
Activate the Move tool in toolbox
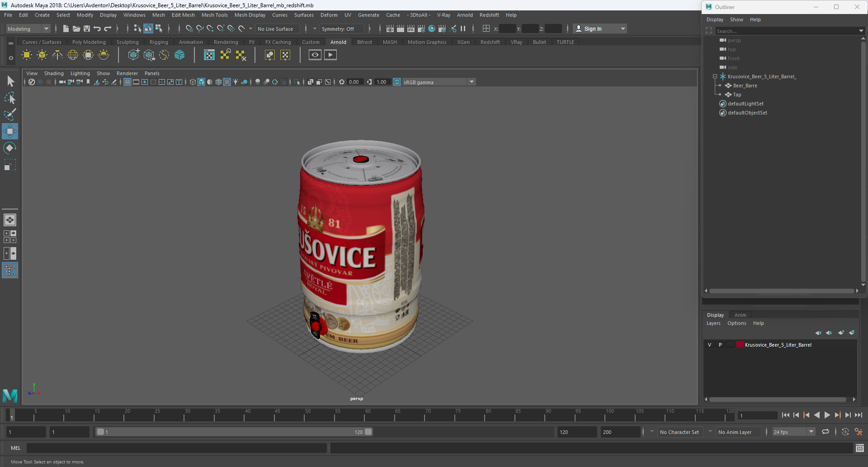[x=10, y=131]
